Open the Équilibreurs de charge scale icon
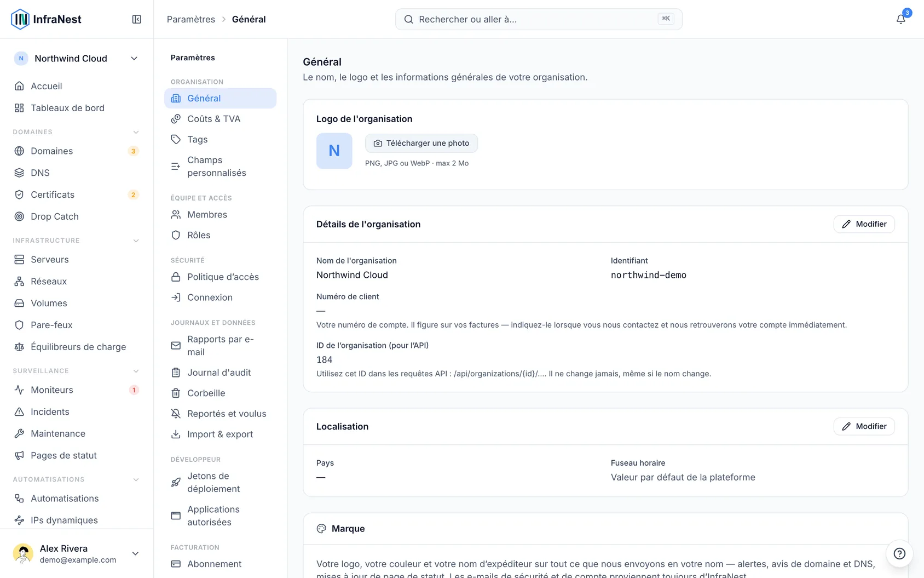924x578 pixels. [x=19, y=347]
